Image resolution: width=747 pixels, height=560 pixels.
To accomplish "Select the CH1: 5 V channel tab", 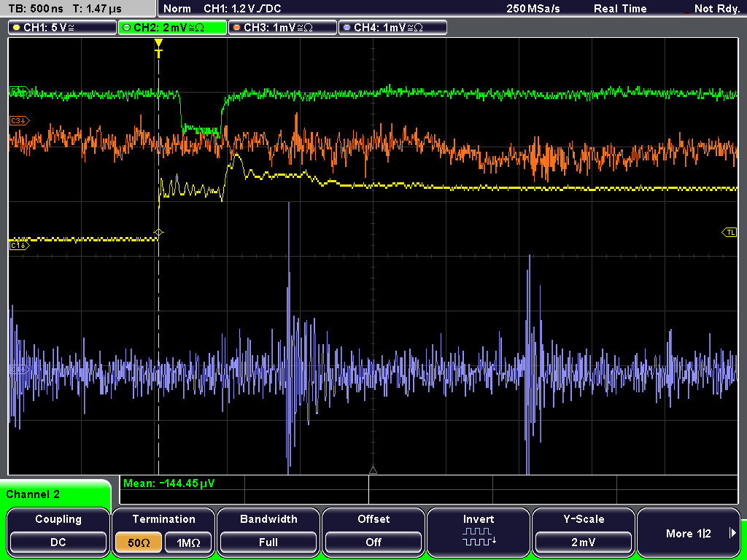I will (x=63, y=28).
